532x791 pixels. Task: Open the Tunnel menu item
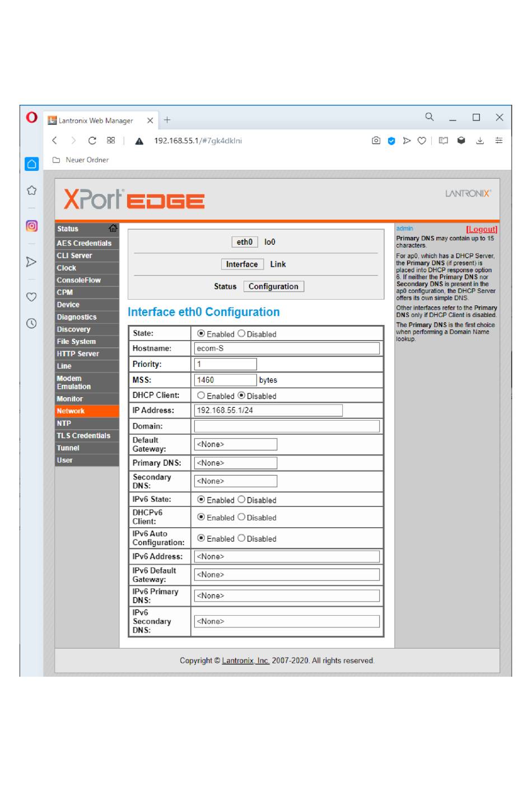(x=87, y=448)
